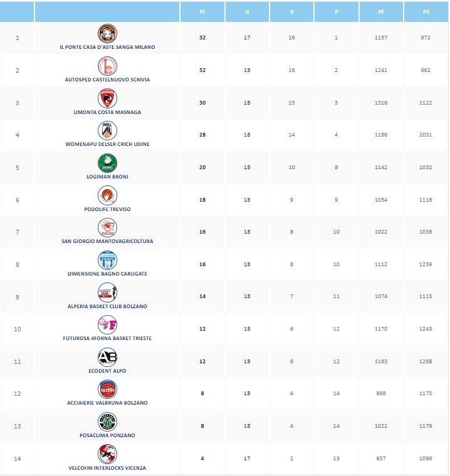Click the Limonta Costa Masnaga logo

tap(107, 98)
